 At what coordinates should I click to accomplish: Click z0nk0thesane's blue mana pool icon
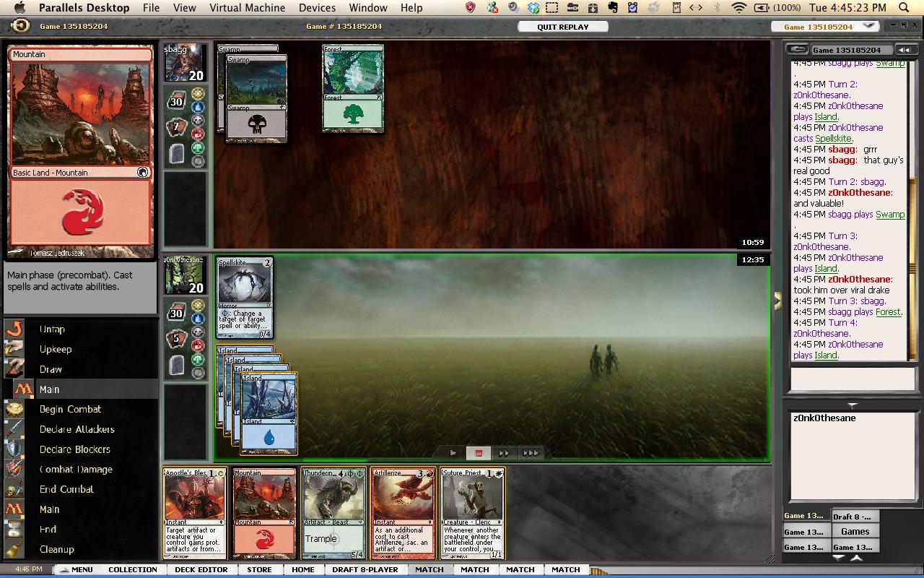198,319
